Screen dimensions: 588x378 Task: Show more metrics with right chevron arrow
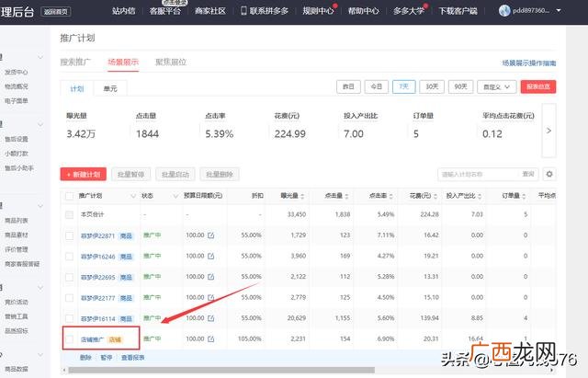coord(549,131)
